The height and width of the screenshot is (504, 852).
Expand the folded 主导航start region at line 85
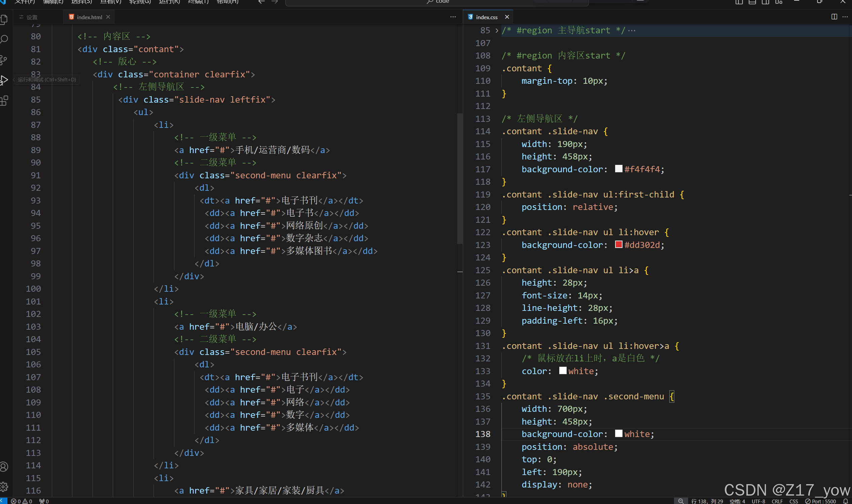pyautogui.click(x=497, y=31)
